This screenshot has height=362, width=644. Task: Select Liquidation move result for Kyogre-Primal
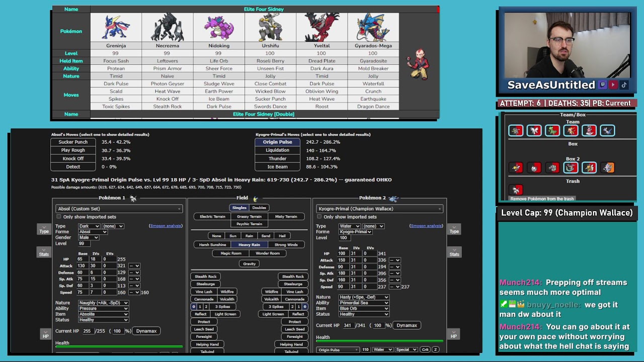click(x=277, y=150)
